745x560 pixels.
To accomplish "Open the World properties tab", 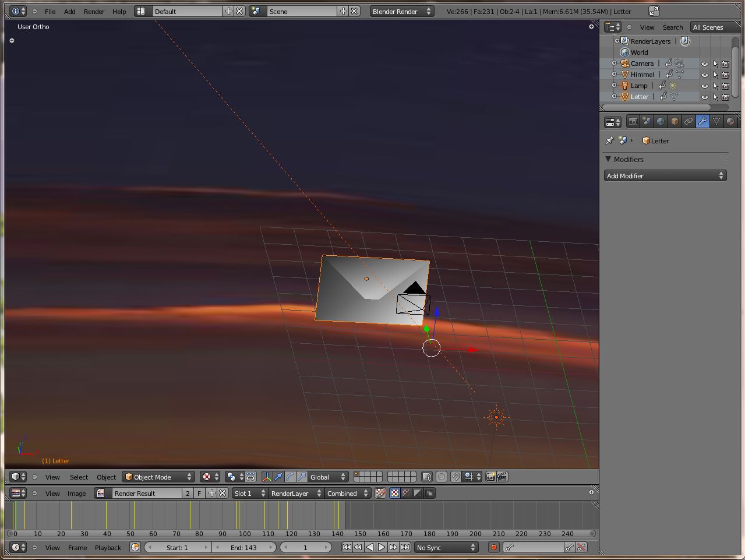I will 661,121.
